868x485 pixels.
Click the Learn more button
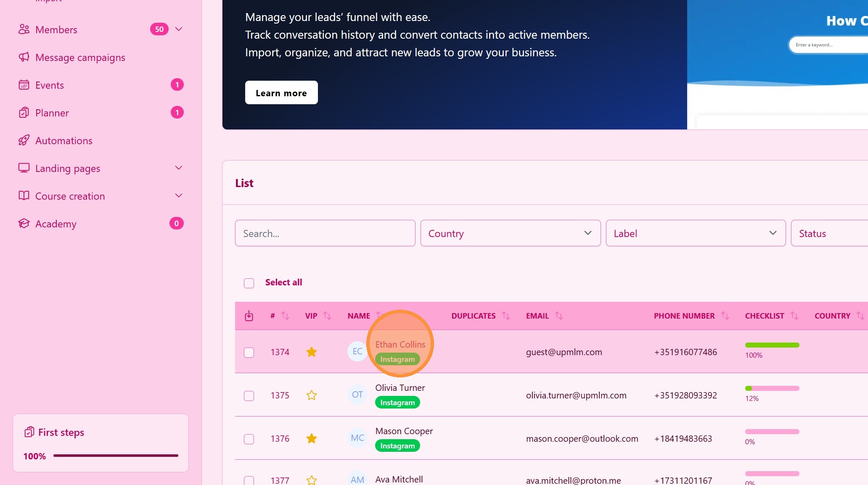[281, 92]
